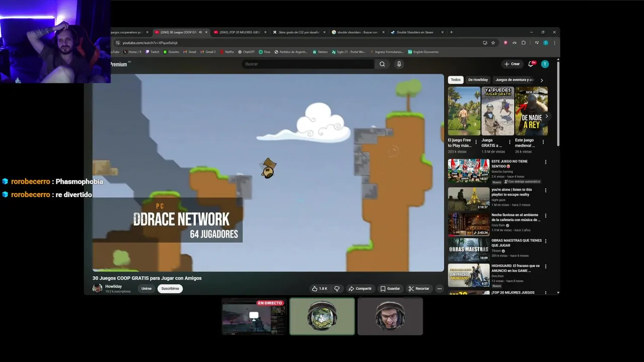644x362 pixels.
Task: Open options for 'OBRAS MAESTRAS' video
Action: click(545, 241)
